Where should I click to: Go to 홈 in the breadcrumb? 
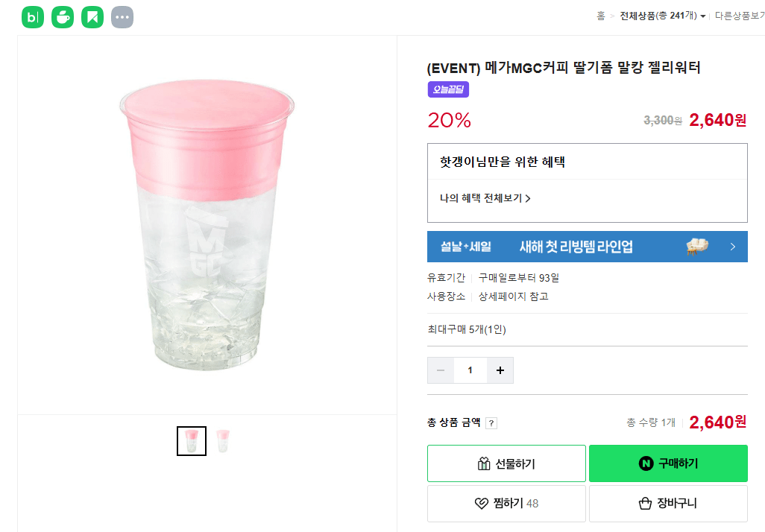click(x=602, y=15)
